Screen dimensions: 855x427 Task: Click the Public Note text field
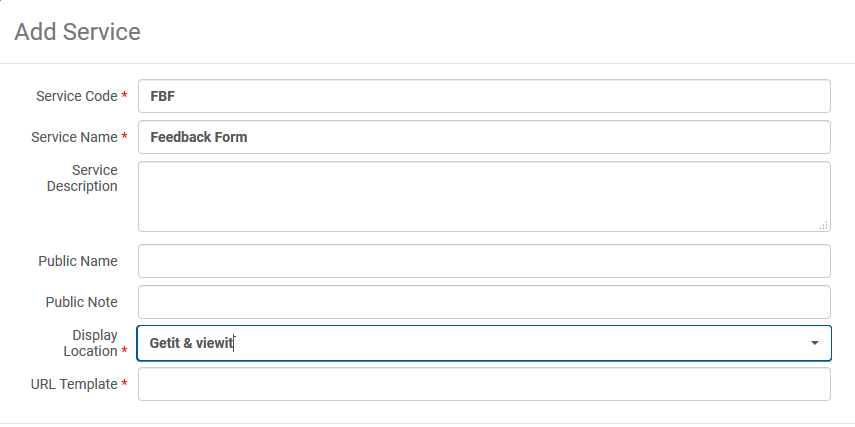[484, 302]
